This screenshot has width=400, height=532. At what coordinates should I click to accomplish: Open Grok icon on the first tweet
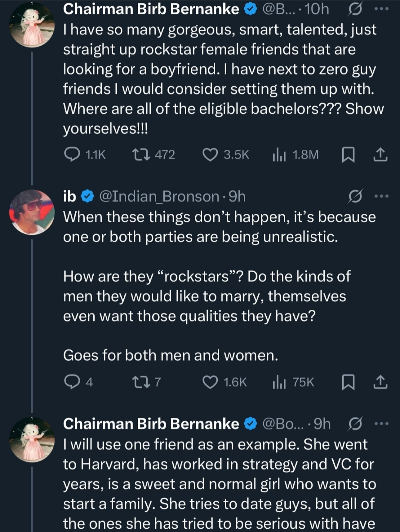tap(354, 9)
